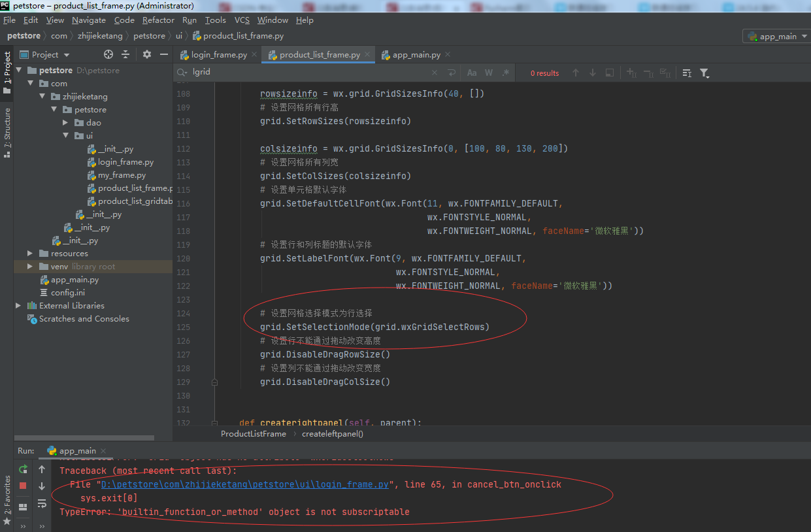811x532 pixels.
Task: Clear the search field with X icon
Action: 435,73
